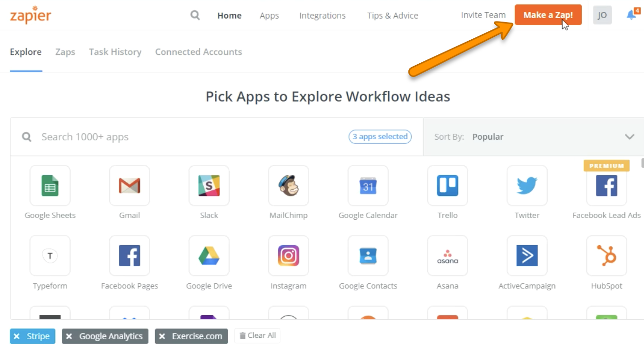
Task: Click the Make a Zap! button
Action: click(548, 15)
